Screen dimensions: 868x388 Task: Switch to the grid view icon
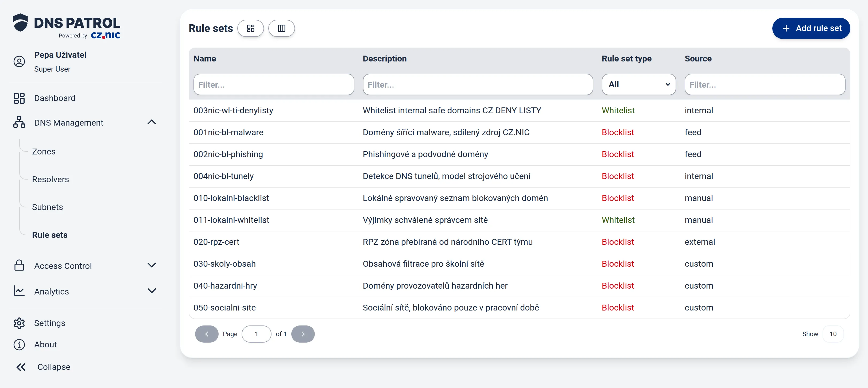[250, 28]
